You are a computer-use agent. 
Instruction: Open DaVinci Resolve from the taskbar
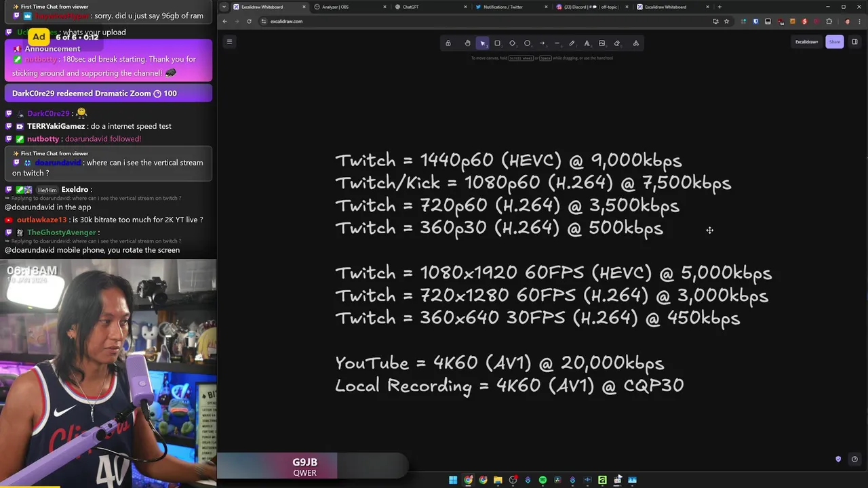[557, 480]
